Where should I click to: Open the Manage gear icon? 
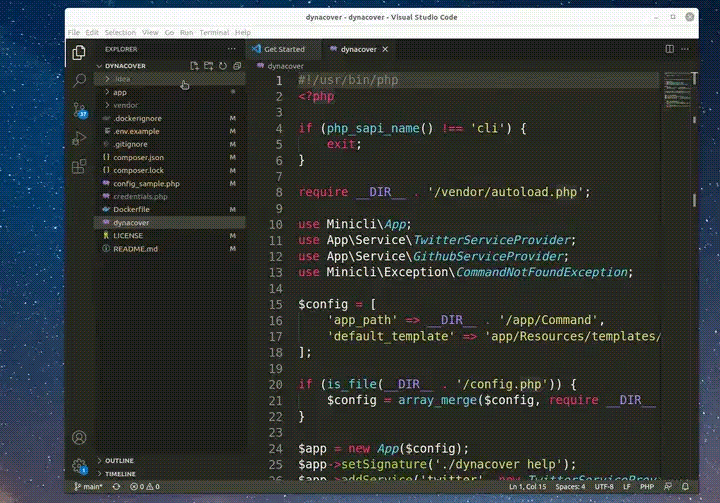click(x=79, y=466)
